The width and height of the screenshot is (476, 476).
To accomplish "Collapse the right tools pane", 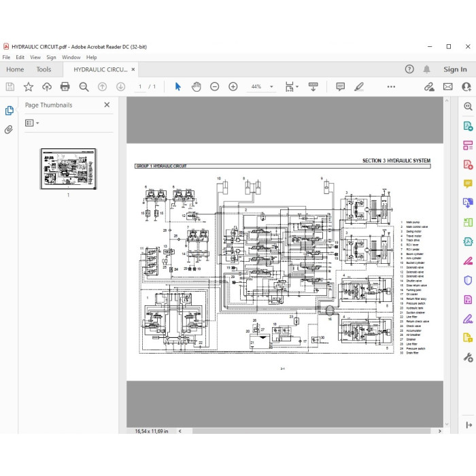I will 469,425.
